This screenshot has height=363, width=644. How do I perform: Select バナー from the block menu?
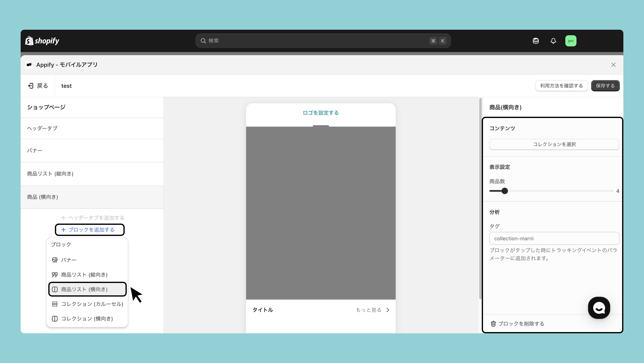[x=87, y=260]
